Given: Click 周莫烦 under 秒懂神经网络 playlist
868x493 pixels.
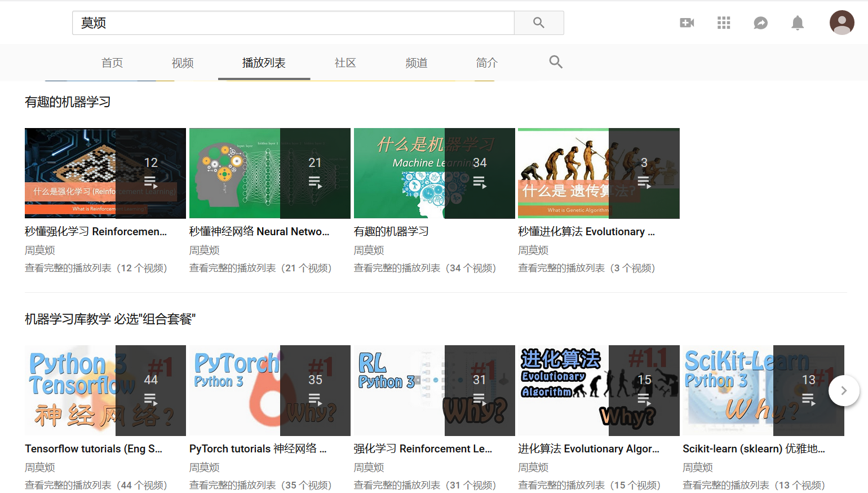Looking at the screenshot, I should [205, 250].
